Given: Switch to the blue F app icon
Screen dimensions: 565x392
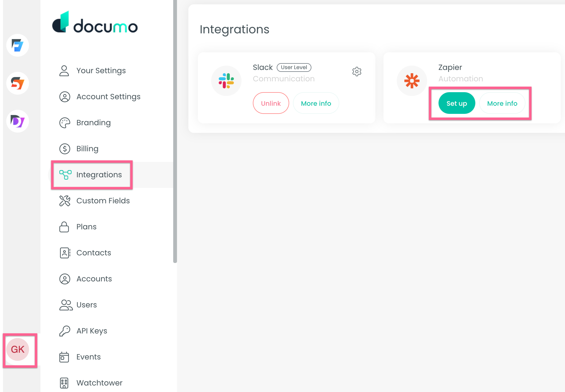Looking at the screenshot, I should point(18,45).
